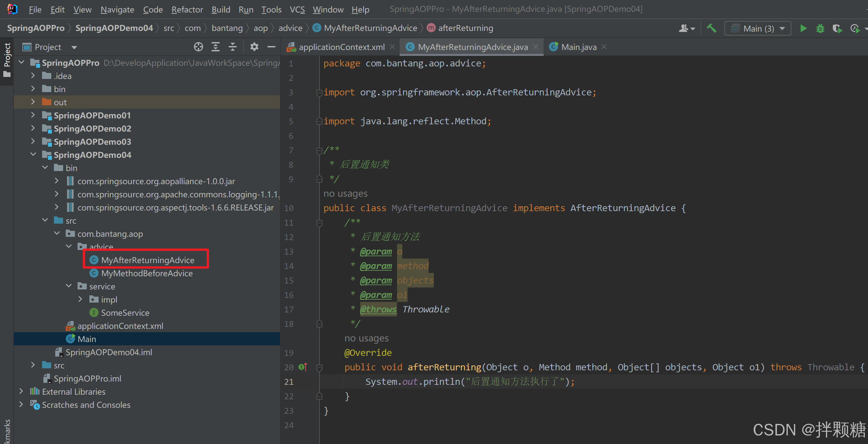
Task: Click the override gutter icon on line 20
Action: (x=303, y=367)
